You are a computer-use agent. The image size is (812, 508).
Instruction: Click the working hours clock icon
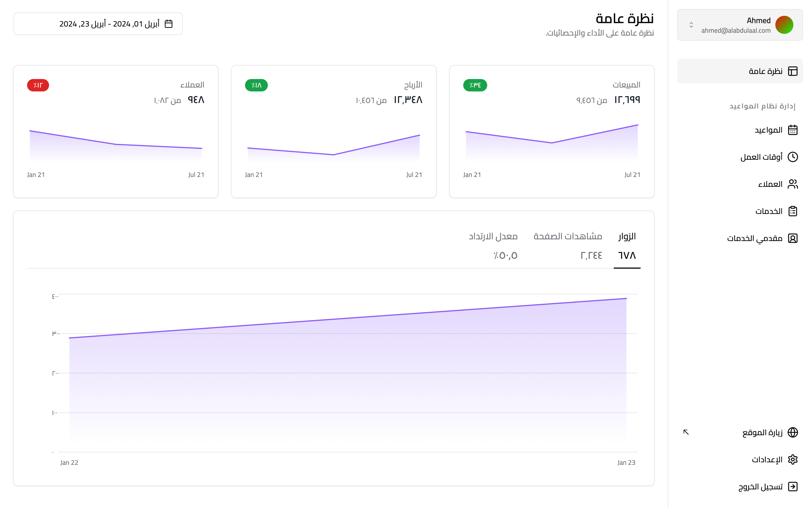[793, 157]
